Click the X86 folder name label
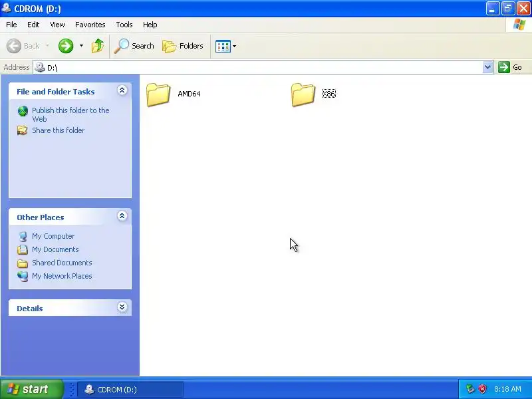 click(329, 94)
